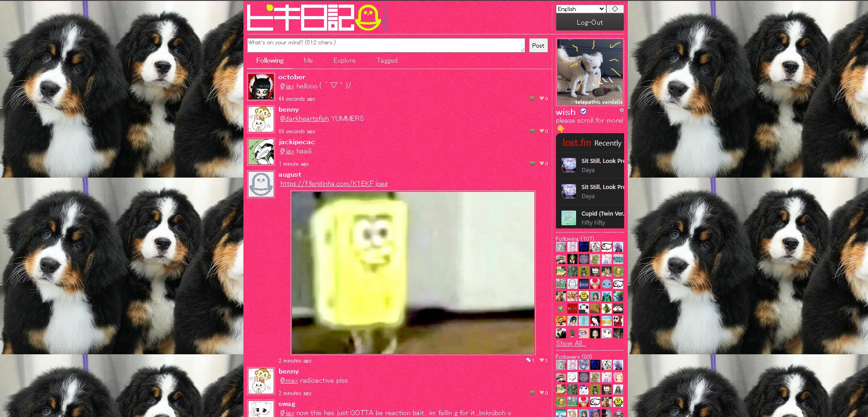Open comments bubble on august's SpongeBob post
Viewport: 868px width, 417px height.
[528, 360]
